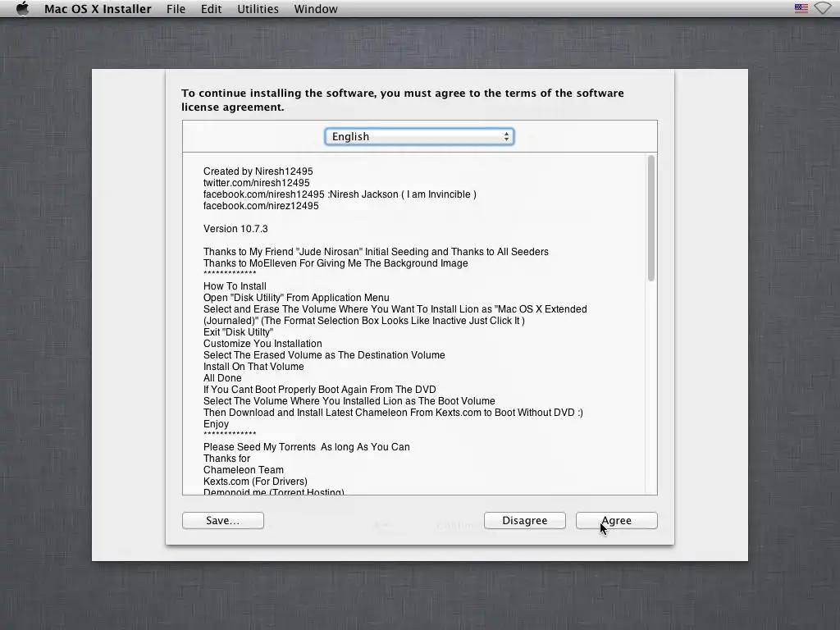Click the text 'twitter.com/niresh12495'

pos(257,183)
